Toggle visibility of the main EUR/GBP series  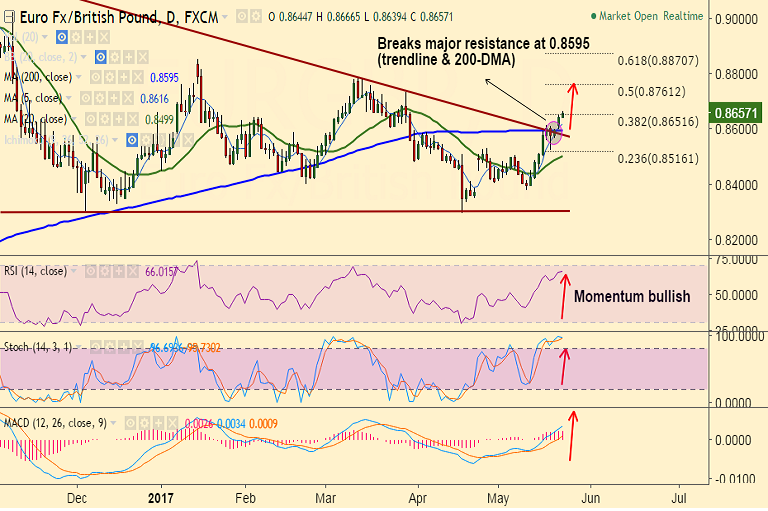(242, 17)
